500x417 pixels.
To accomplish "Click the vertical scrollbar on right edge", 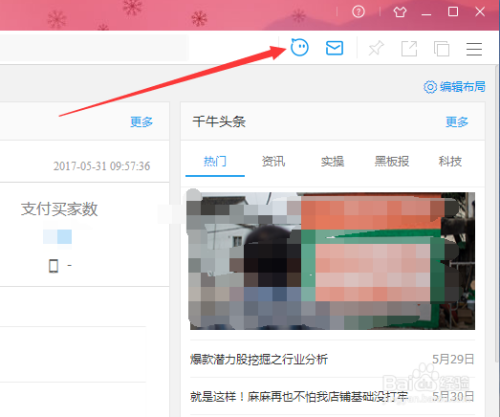I will point(496,213).
